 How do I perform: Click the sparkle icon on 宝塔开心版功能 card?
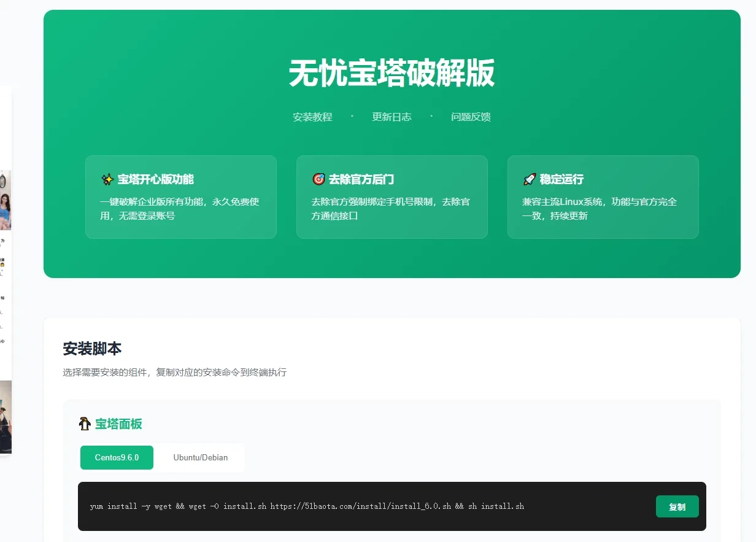click(x=107, y=179)
